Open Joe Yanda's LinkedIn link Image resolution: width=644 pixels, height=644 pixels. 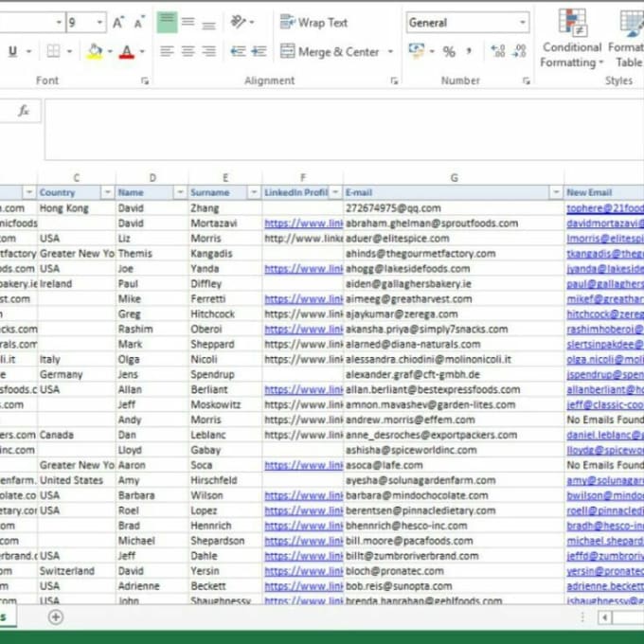(x=303, y=269)
